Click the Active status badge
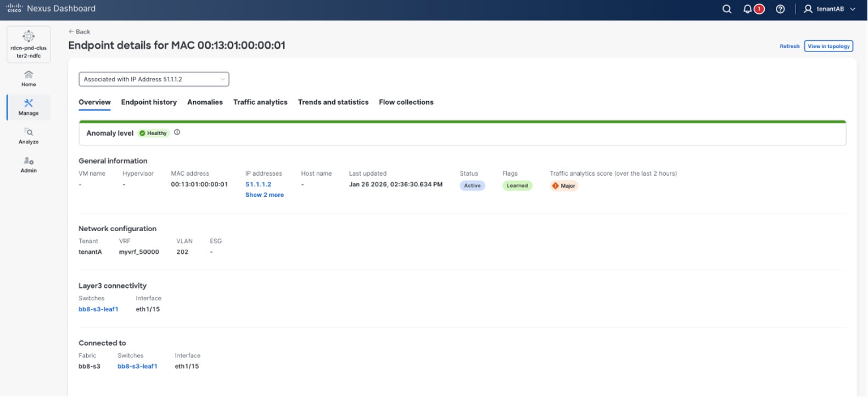 [x=472, y=186]
